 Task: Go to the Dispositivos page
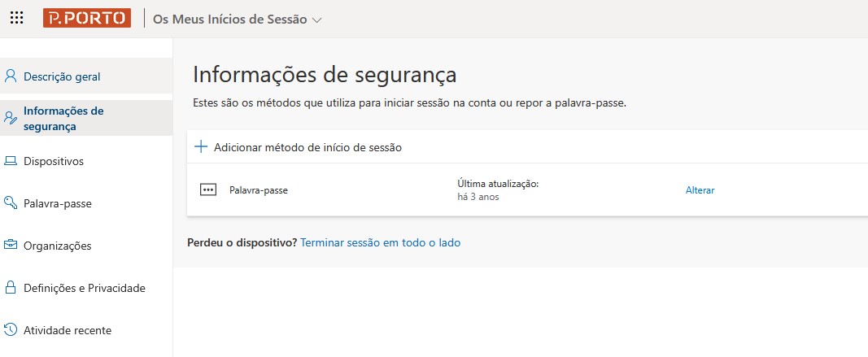tap(54, 161)
